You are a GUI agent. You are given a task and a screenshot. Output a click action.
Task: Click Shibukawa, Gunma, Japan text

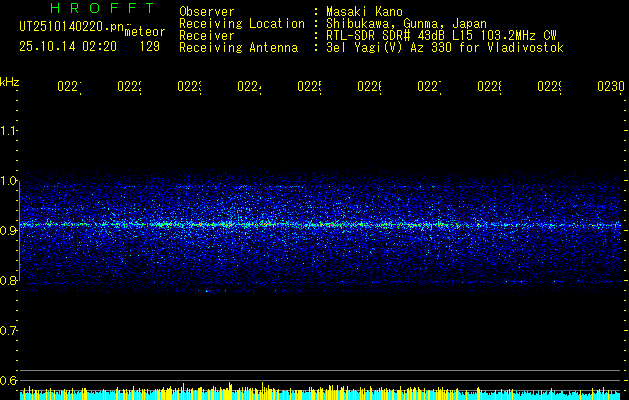[x=406, y=24]
